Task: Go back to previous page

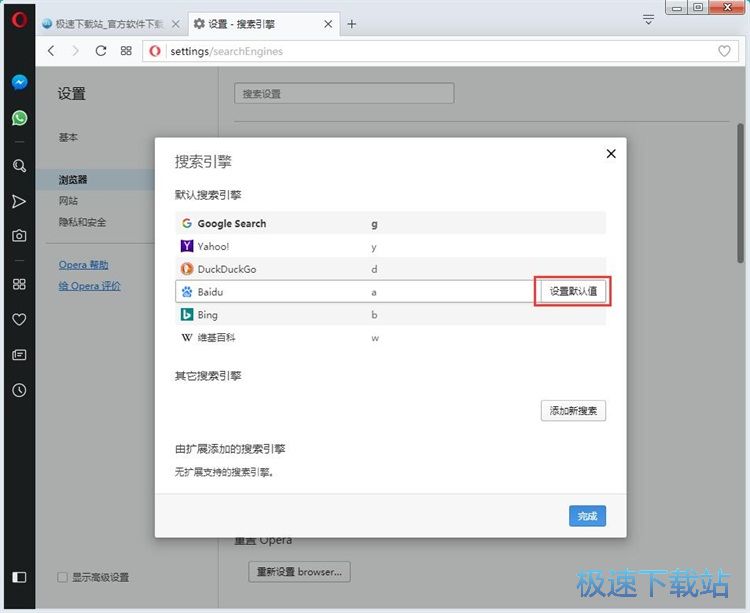Action: pyautogui.click(x=51, y=51)
